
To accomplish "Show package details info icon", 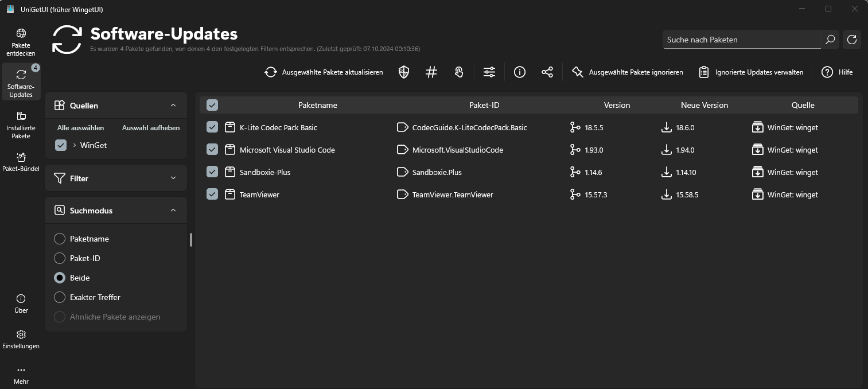I will (520, 72).
